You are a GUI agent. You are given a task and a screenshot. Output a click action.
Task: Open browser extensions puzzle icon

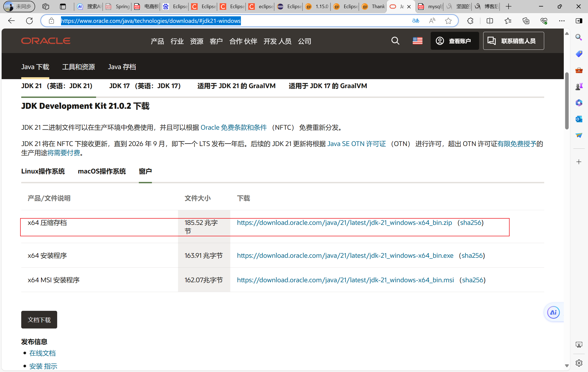[x=470, y=21]
